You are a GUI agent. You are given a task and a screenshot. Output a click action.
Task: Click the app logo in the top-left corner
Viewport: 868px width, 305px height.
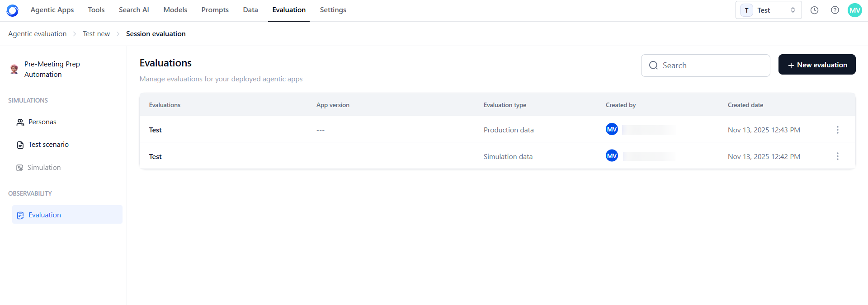pos(13,10)
